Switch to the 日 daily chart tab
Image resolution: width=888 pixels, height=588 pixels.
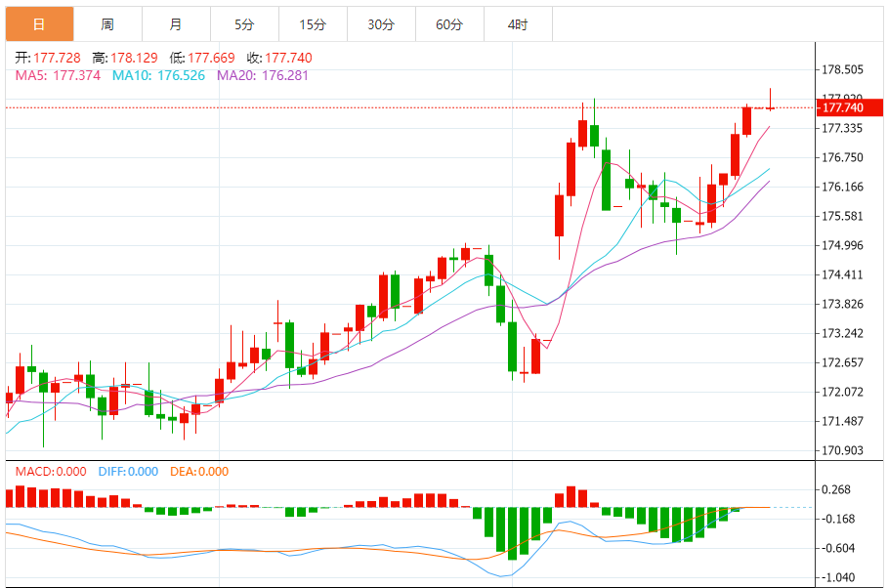pyautogui.click(x=39, y=24)
